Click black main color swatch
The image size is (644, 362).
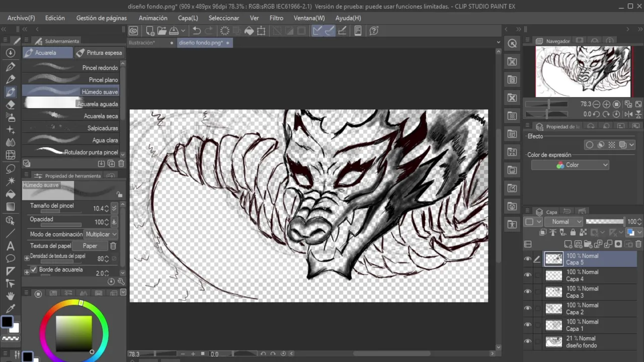point(7,322)
